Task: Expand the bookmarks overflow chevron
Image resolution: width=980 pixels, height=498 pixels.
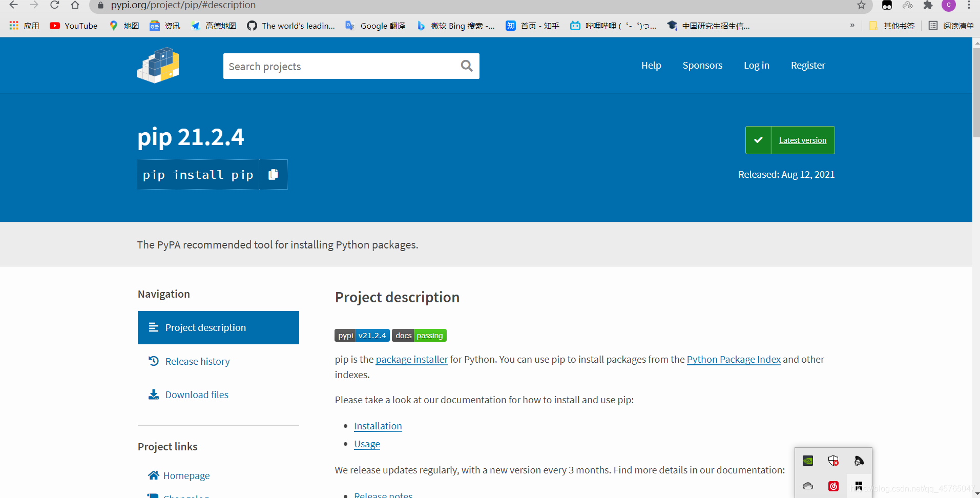Action: click(852, 25)
